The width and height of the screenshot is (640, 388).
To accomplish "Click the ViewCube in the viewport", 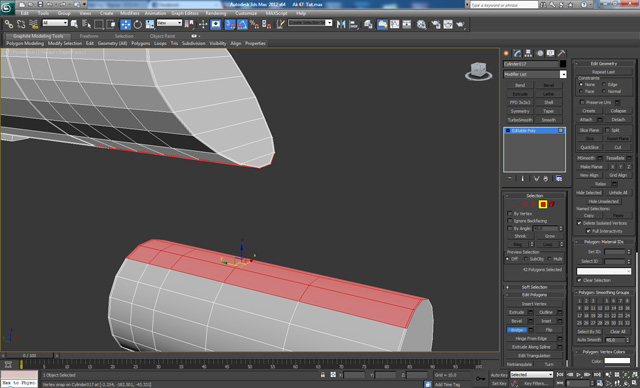I will (x=478, y=71).
